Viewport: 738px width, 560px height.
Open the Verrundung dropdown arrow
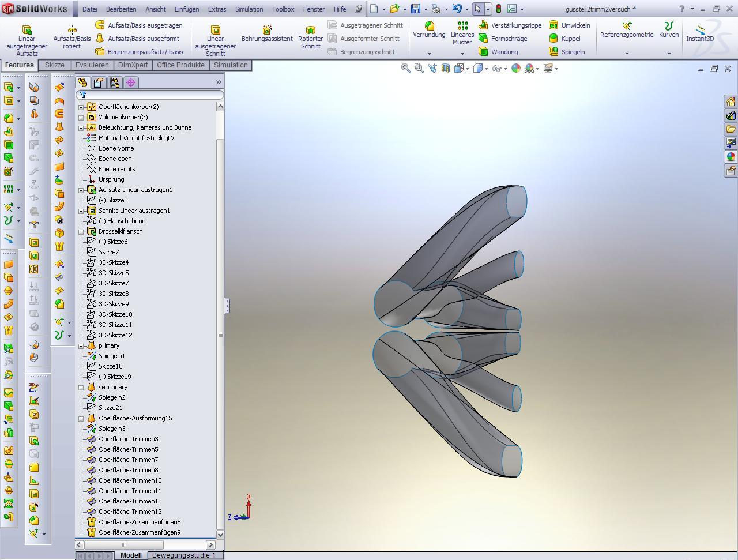tap(429, 54)
